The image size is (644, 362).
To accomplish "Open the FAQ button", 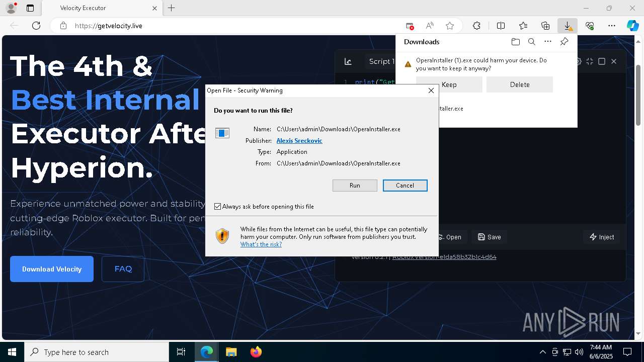I will point(123,269).
